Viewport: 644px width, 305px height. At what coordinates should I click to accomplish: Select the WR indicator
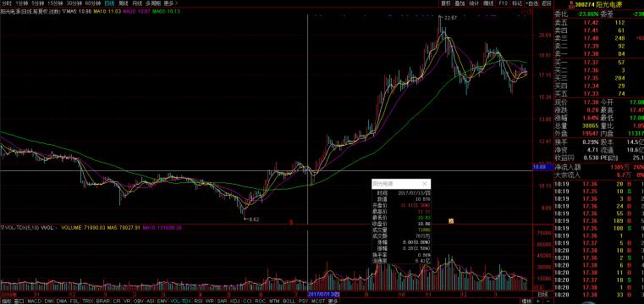(210, 301)
